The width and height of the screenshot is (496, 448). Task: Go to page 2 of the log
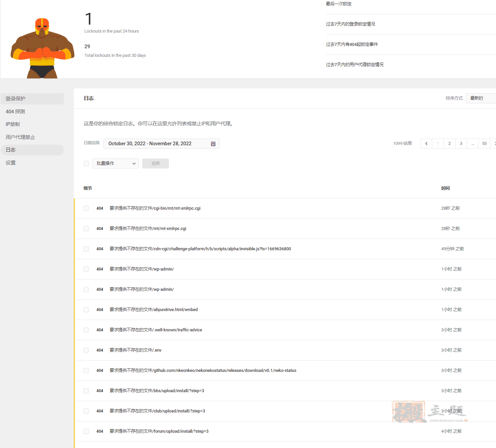click(449, 144)
